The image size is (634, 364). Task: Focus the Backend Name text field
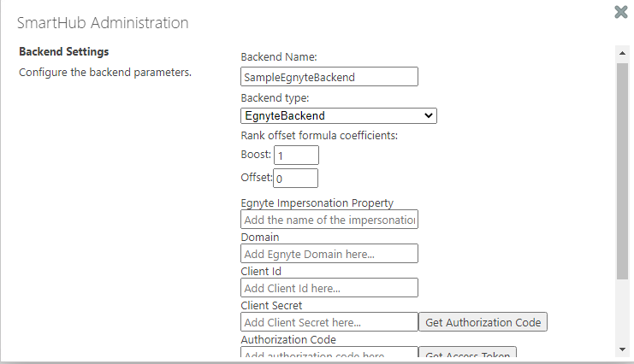(x=329, y=77)
